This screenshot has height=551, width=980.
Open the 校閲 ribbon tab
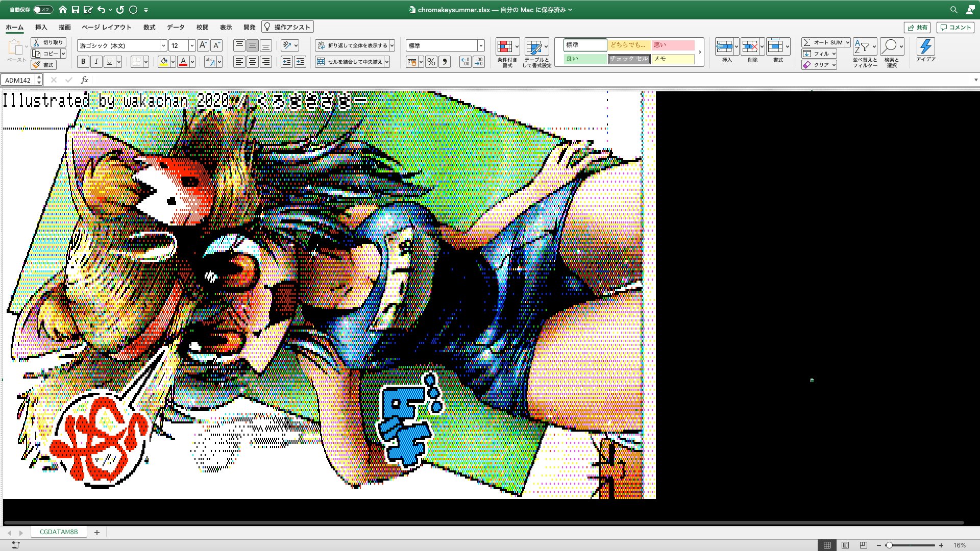[x=202, y=28]
